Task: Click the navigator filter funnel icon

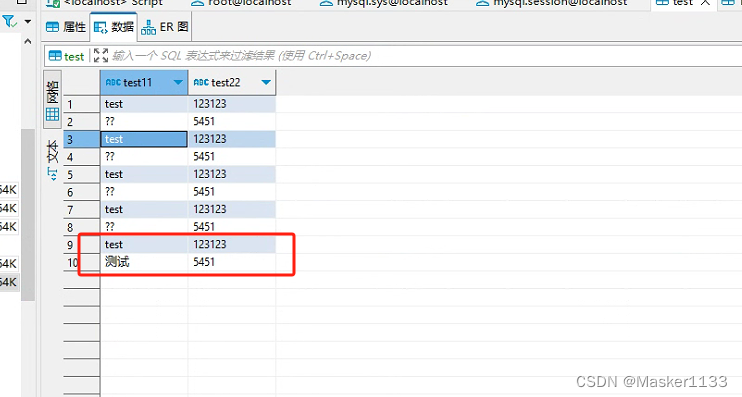Action: pyautogui.click(x=9, y=21)
